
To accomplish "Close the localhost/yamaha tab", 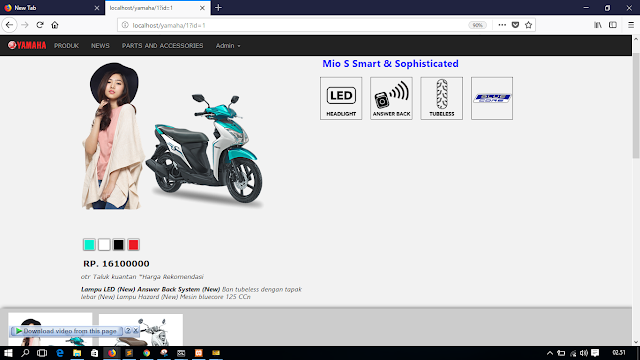I will pos(202,8).
